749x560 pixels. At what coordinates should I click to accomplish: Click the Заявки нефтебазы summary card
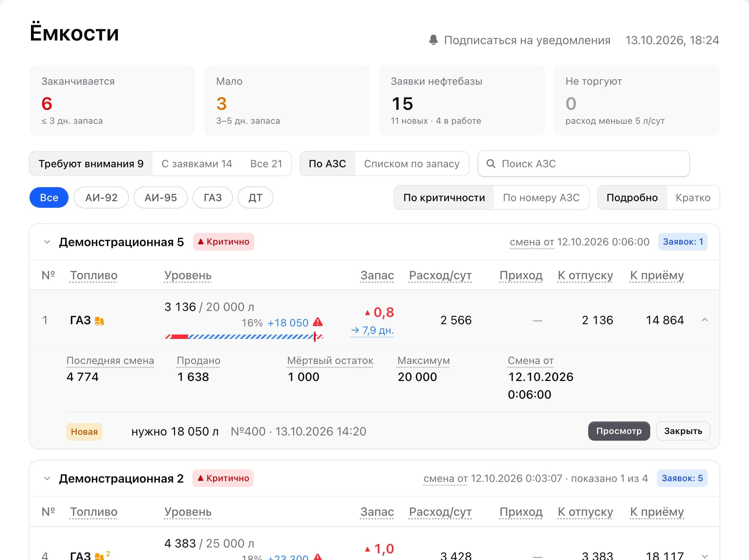pos(461,100)
